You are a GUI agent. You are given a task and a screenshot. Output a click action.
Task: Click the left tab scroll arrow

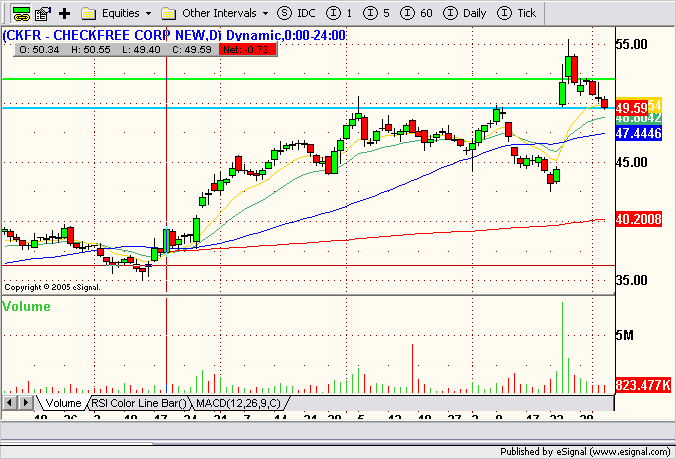(9, 403)
